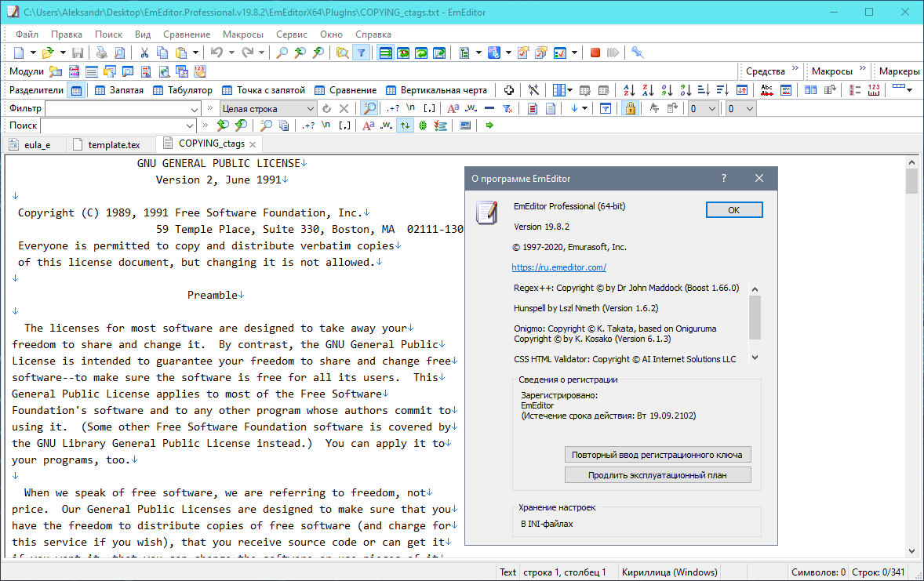The image size is (924, 581).
Task: Click Повторный ввод регистрационного ключа button
Action: pos(657,455)
